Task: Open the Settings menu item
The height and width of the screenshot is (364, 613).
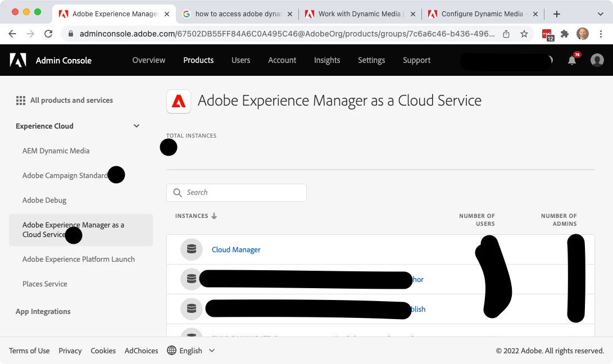Action: pyautogui.click(x=371, y=60)
